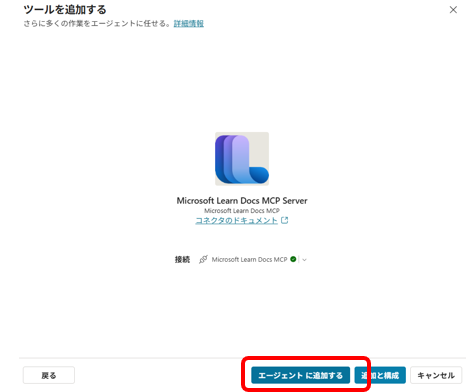Click the キャンセル button
The width and height of the screenshot is (466, 392).
(436, 375)
